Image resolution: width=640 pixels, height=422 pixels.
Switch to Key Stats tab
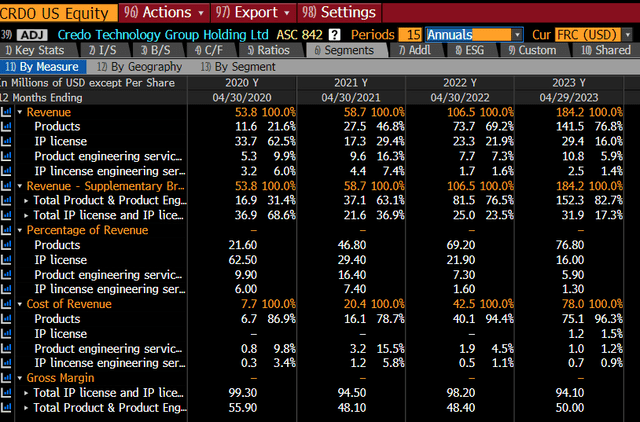click(35, 50)
